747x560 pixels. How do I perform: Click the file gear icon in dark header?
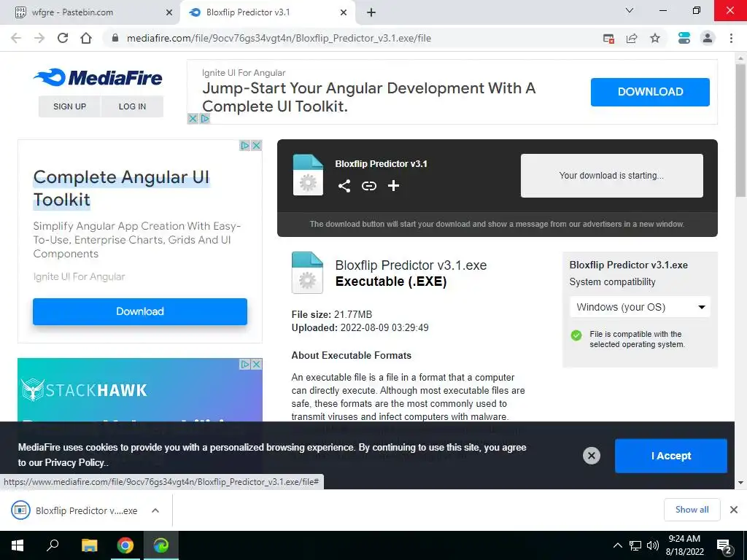click(308, 175)
